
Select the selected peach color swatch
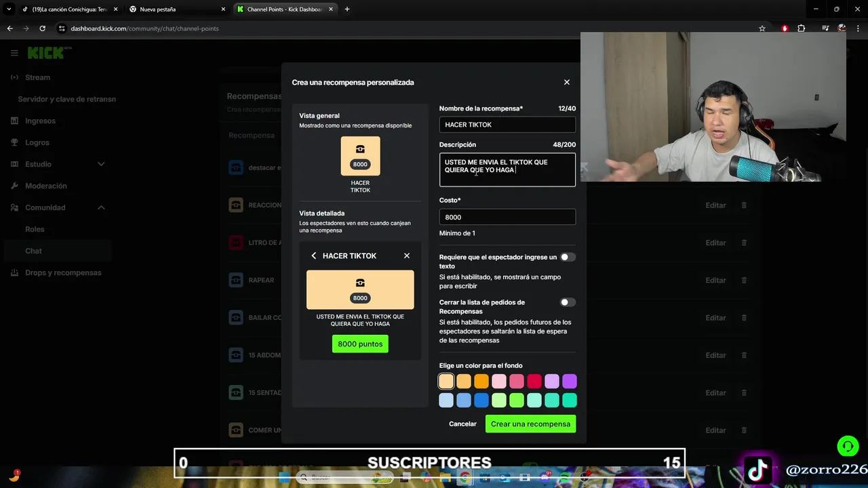(x=446, y=382)
